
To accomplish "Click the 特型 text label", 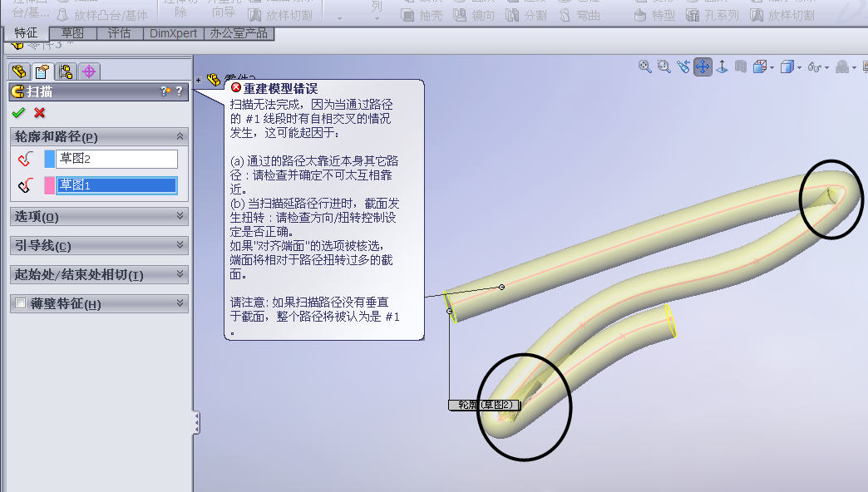I will pyautogui.click(x=663, y=16).
